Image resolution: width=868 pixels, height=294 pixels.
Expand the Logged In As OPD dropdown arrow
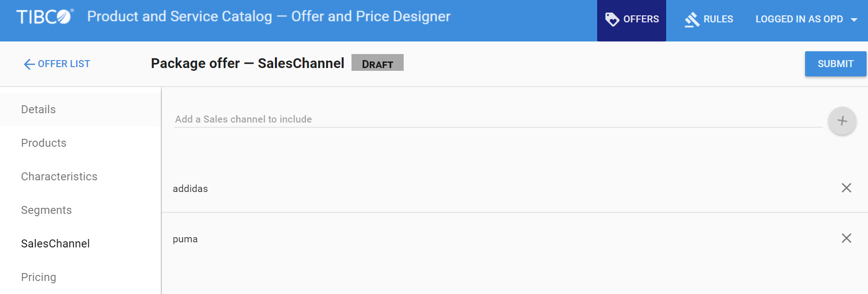[854, 20]
